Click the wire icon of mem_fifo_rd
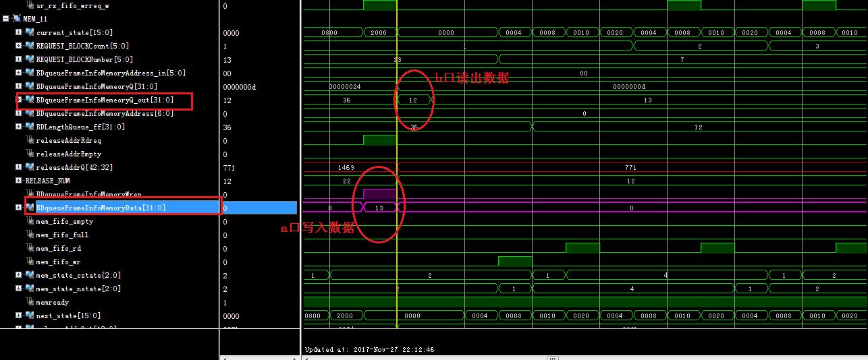Image resolution: width=868 pixels, height=360 pixels. tap(30, 248)
